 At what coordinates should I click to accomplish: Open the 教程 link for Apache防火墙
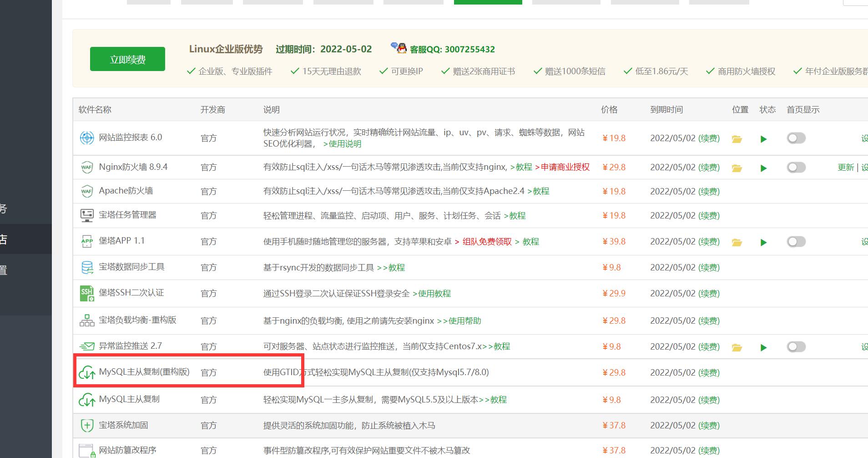point(538,191)
